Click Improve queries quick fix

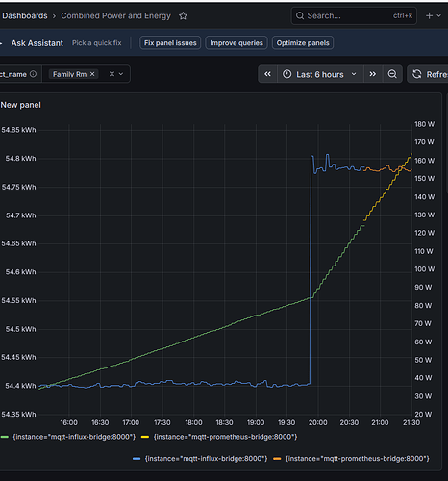point(236,43)
